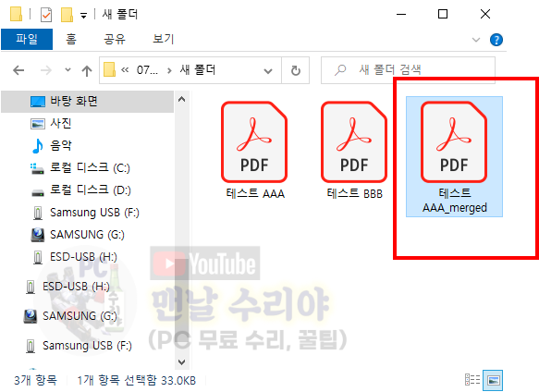Image resolution: width=539 pixels, height=392 pixels.
Task: Open the root-level Samsung USB (F:) drive entry
Action: pos(87,345)
